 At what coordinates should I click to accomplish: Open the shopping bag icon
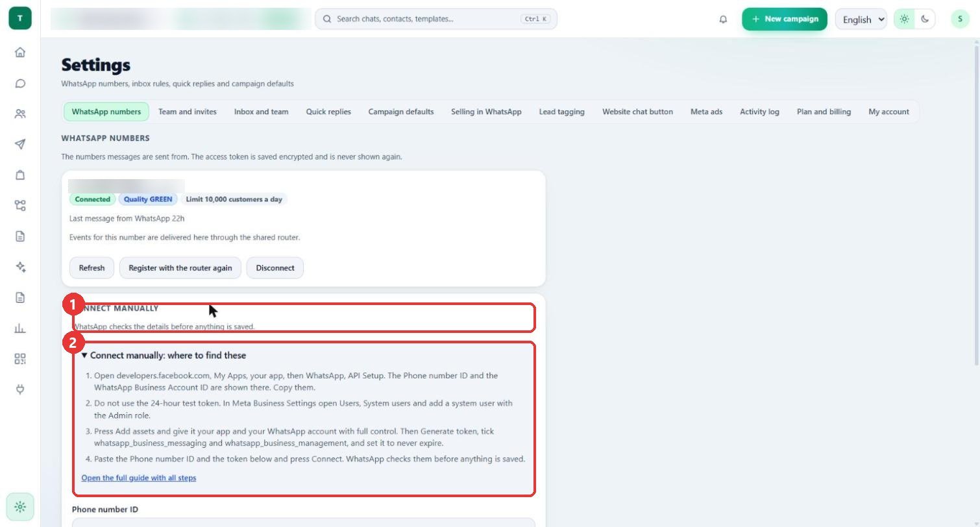tap(20, 175)
